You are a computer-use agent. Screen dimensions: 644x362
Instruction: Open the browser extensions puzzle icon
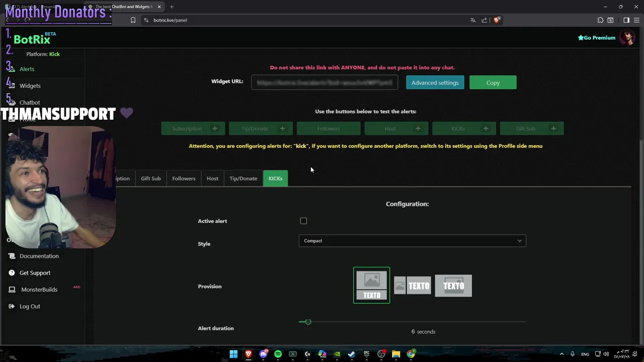point(600,20)
